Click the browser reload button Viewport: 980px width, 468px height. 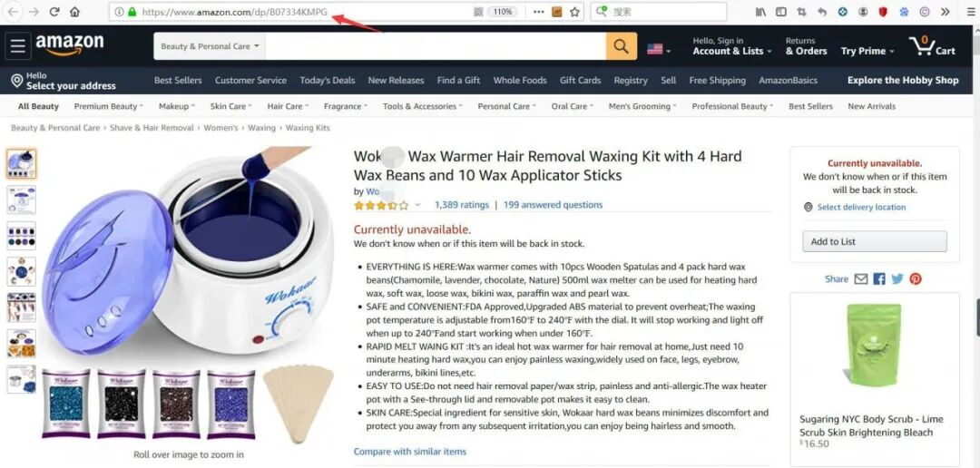54,12
